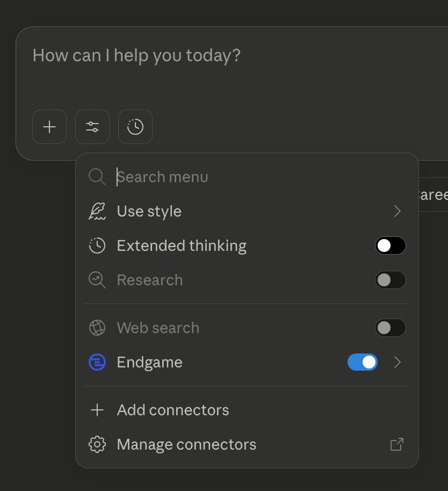Expand the Use style submenu chevron

398,211
